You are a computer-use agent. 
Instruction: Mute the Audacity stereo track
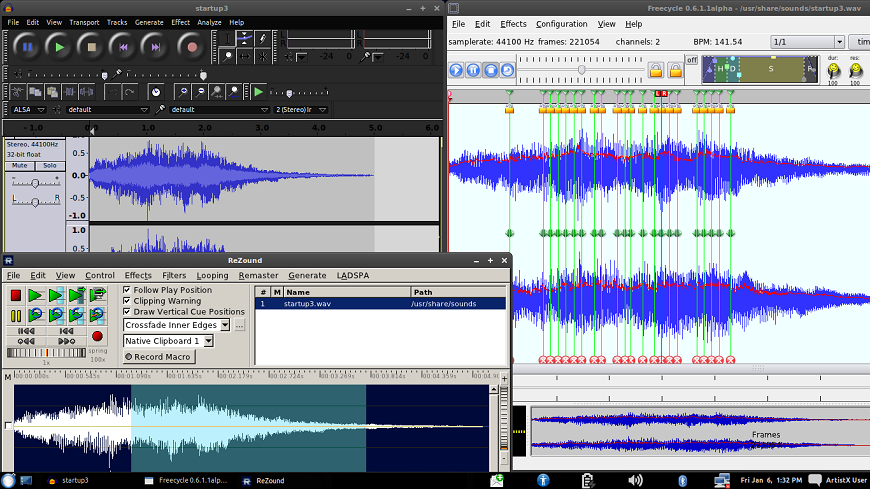point(20,165)
